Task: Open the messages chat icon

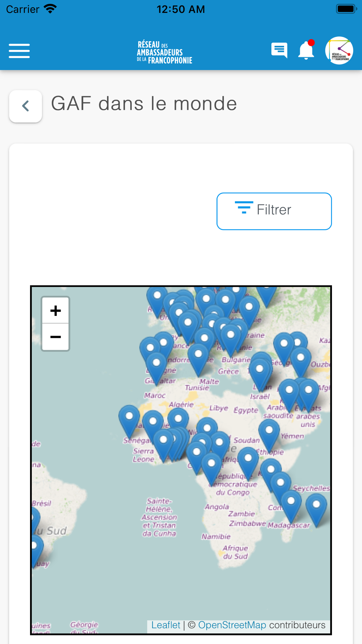Action: [x=279, y=50]
